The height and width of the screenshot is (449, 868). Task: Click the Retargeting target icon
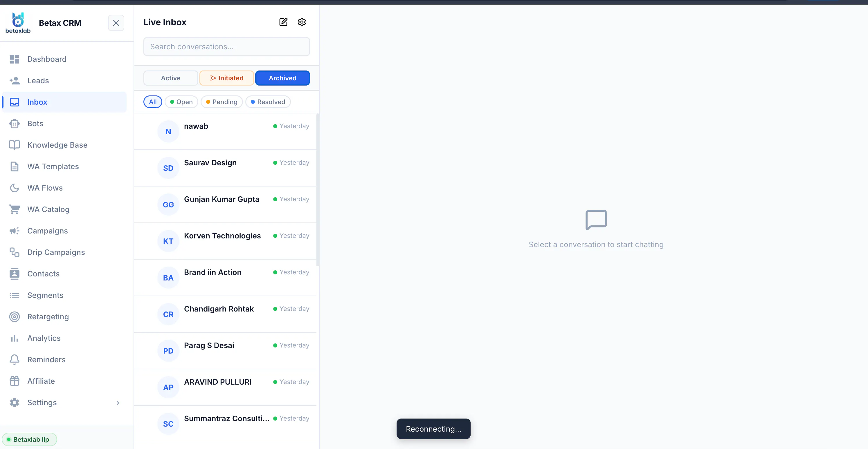click(15, 317)
